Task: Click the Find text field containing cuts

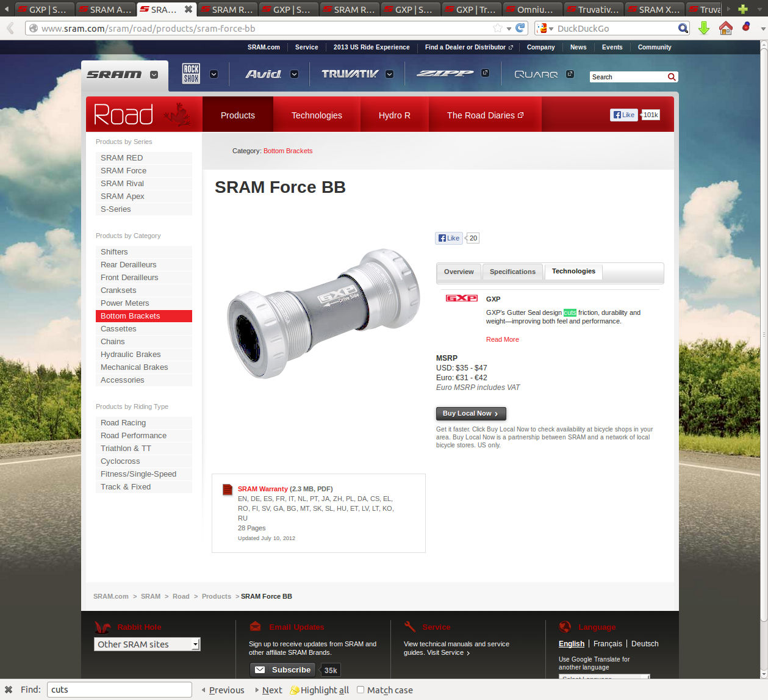Action: click(120, 690)
